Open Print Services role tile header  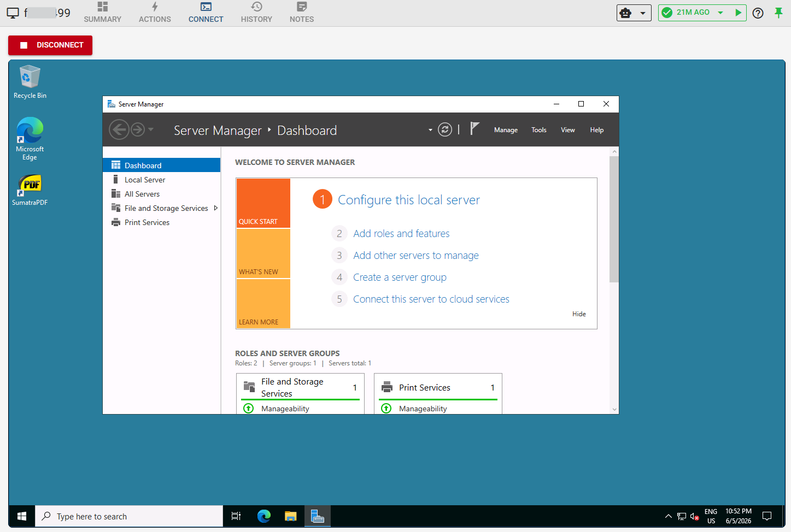click(x=438, y=387)
